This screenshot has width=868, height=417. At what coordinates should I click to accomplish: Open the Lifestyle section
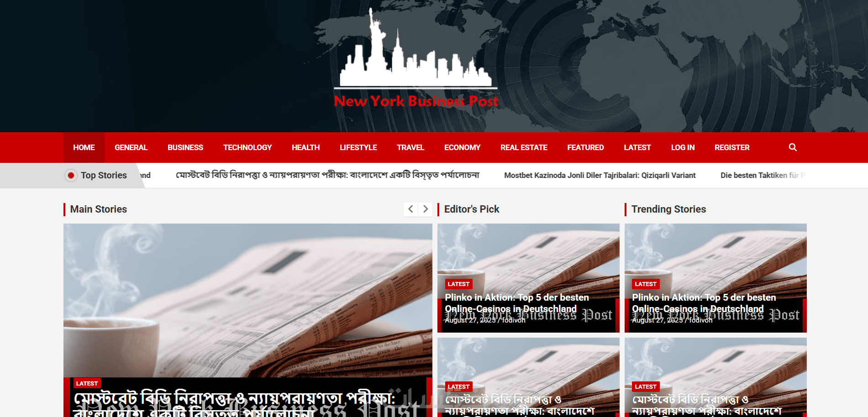[358, 147]
